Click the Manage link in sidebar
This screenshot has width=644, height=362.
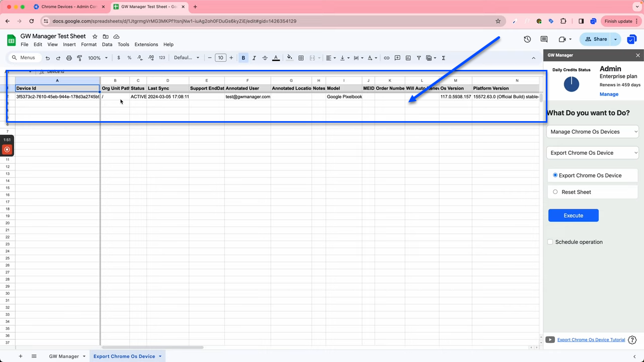click(609, 94)
